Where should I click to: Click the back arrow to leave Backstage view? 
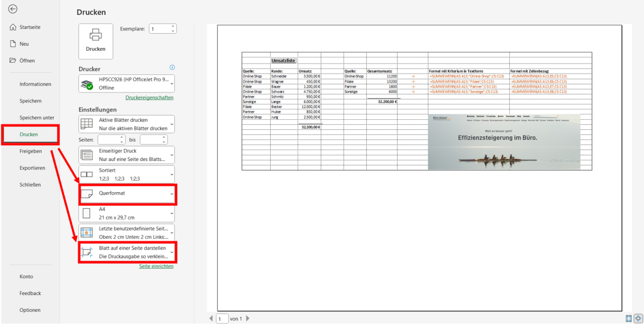(x=13, y=9)
